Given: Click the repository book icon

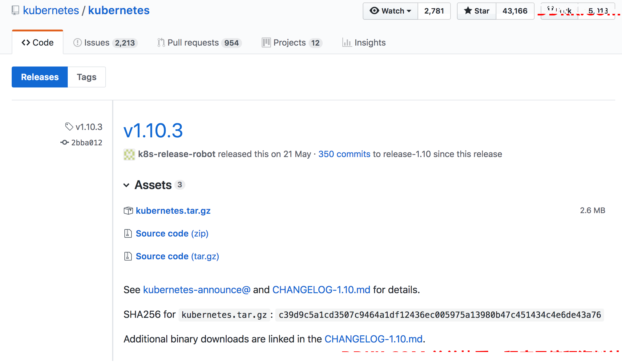Looking at the screenshot, I should point(15,11).
